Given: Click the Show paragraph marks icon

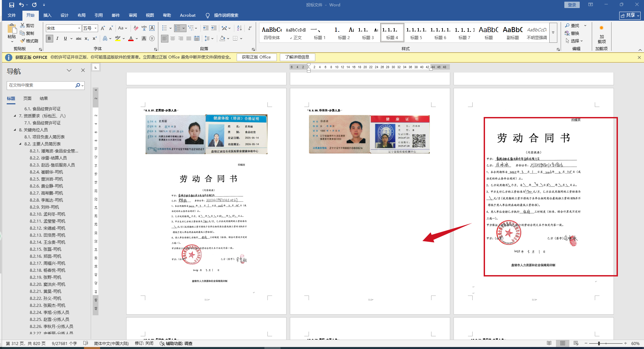Looking at the screenshot, I should click(x=250, y=28).
